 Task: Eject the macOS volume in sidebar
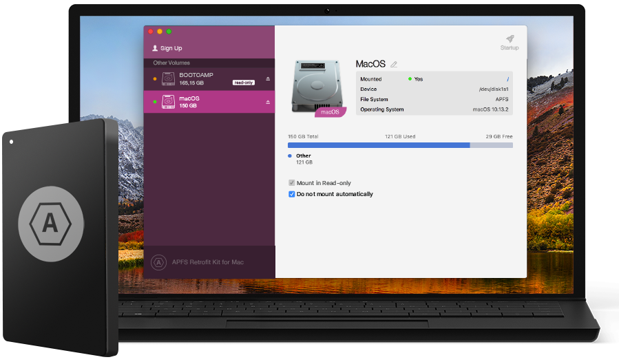point(268,102)
